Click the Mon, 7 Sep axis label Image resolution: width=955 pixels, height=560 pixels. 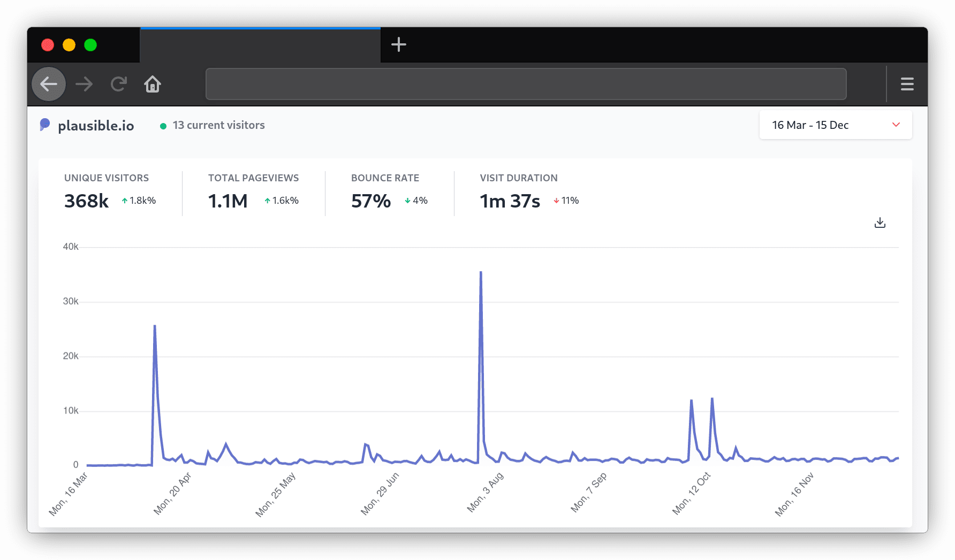pyautogui.click(x=588, y=493)
